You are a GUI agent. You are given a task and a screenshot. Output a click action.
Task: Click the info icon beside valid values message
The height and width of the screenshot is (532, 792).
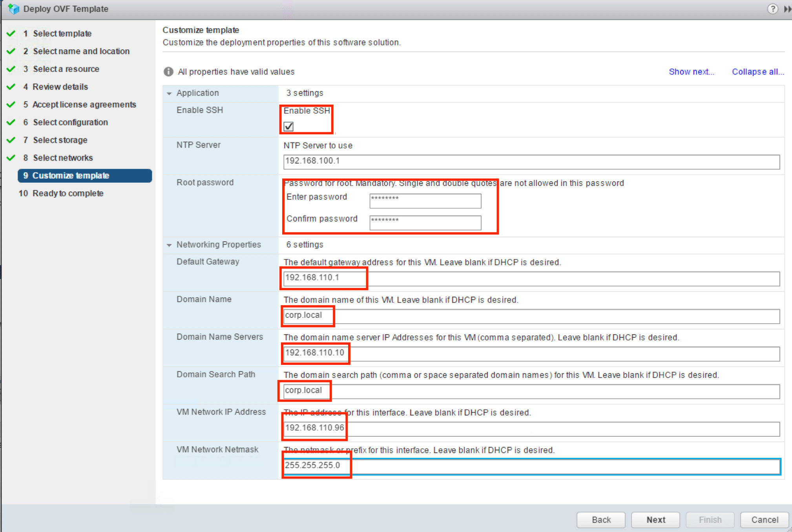[x=168, y=72]
